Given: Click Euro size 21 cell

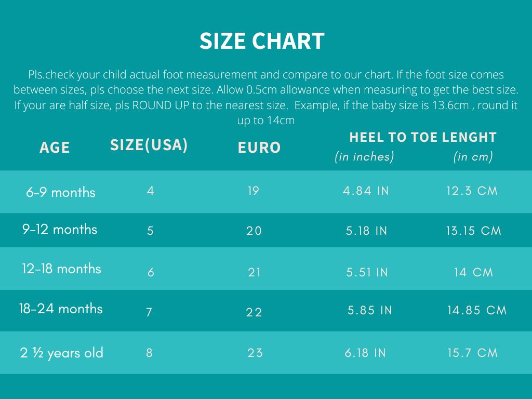Looking at the screenshot, I should coord(254,272).
